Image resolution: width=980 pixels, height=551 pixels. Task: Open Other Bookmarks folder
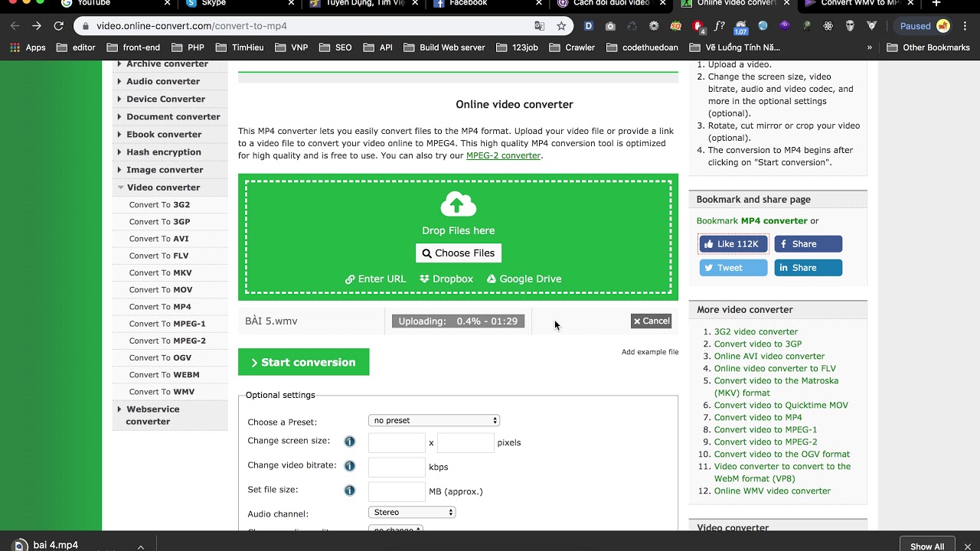tap(928, 47)
